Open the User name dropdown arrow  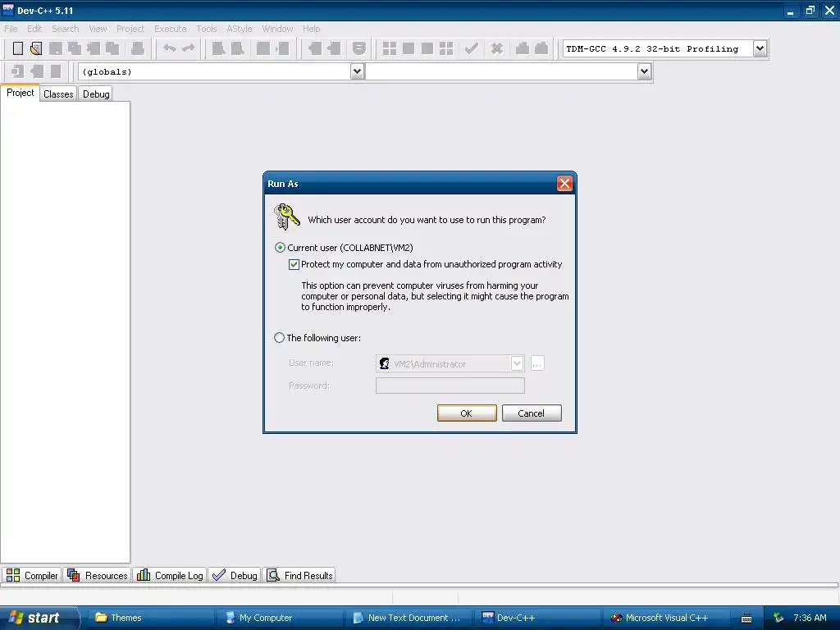(x=517, y=363)
